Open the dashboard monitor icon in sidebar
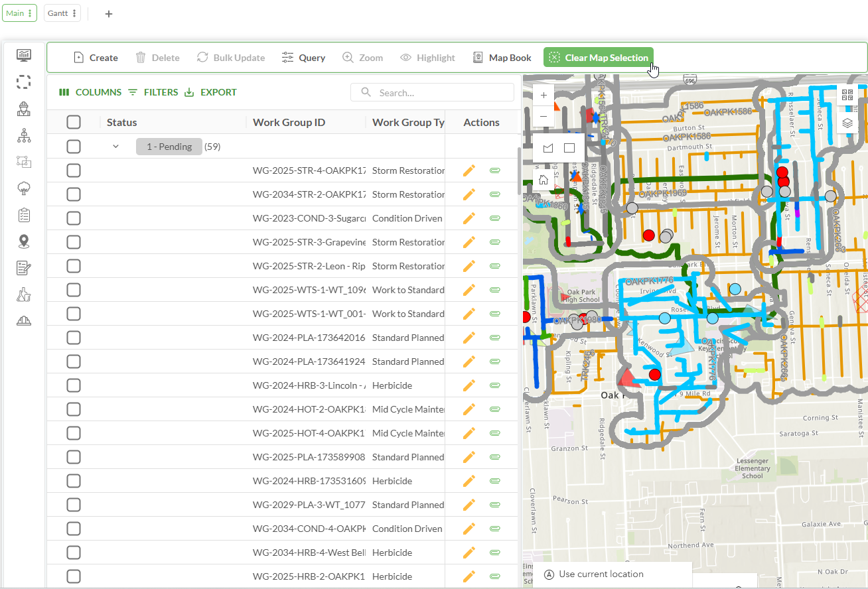Screen dimensions: 868x589 pos(24,55)
